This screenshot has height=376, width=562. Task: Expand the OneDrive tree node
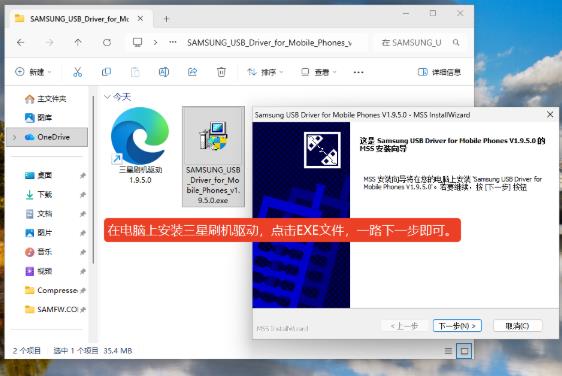14,137
